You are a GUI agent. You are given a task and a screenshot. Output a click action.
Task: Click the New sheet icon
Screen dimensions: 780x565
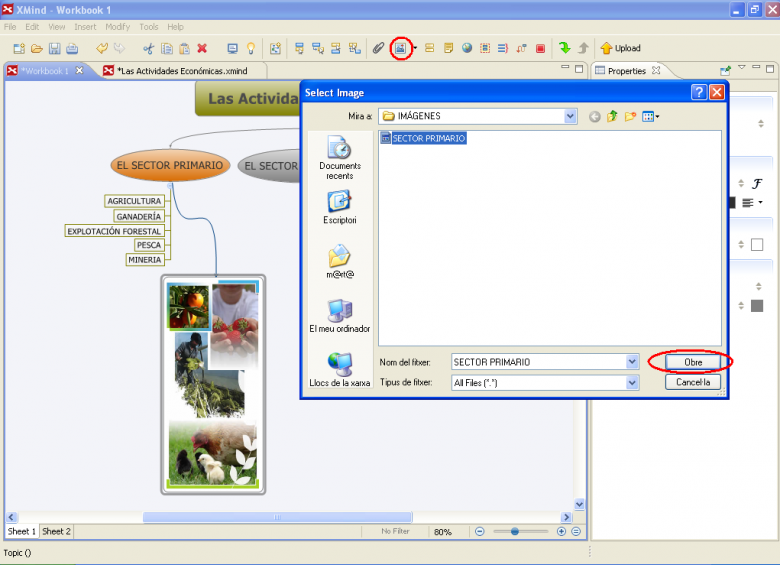pyautogui.click(x=275, y=48)
